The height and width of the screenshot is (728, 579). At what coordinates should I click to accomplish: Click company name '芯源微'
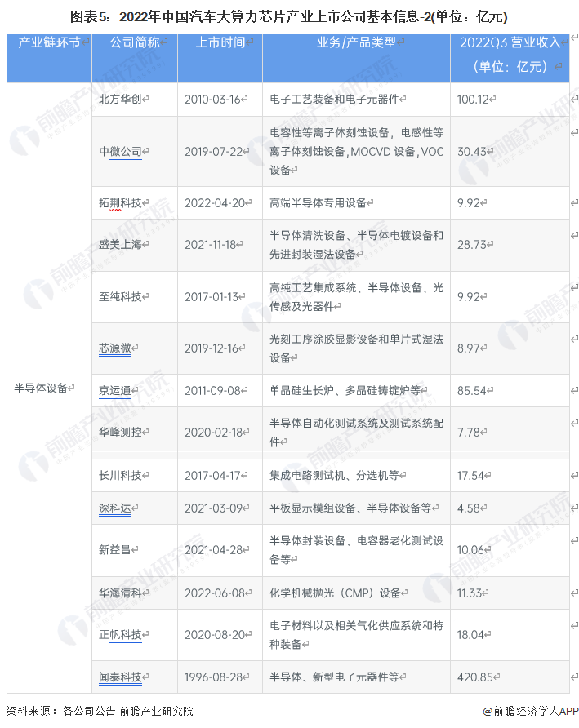click(115, 348)
